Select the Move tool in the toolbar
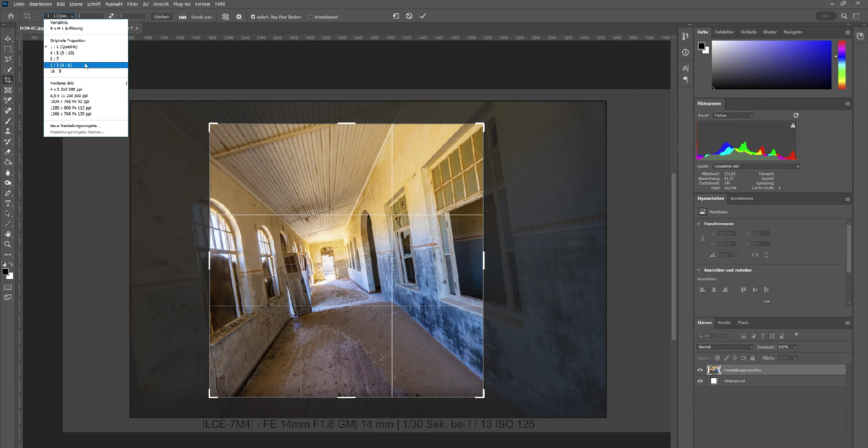 pos(9,38)
